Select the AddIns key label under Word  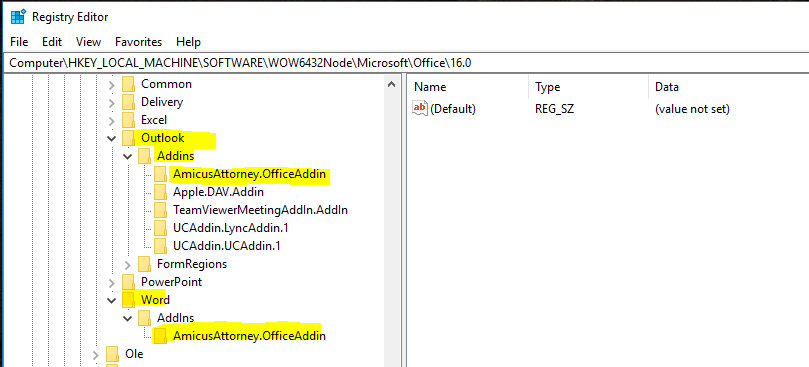click(175, 318)
